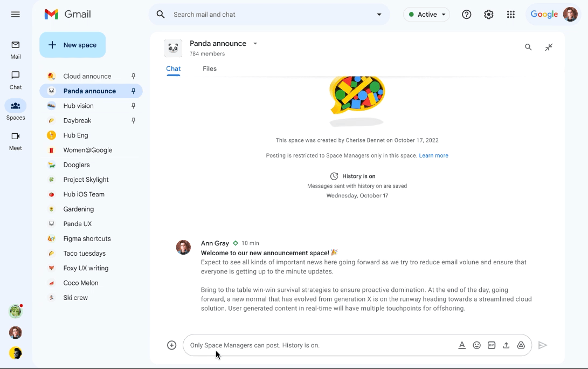The width and height of the screenshot is (588, 369).
Task: Open Settings gear icon
Action: tap(488, 14)
